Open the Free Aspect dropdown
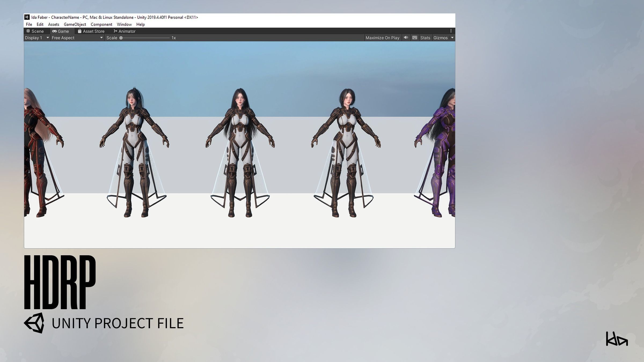The image size is (644, 362). (x=77, y=38)
